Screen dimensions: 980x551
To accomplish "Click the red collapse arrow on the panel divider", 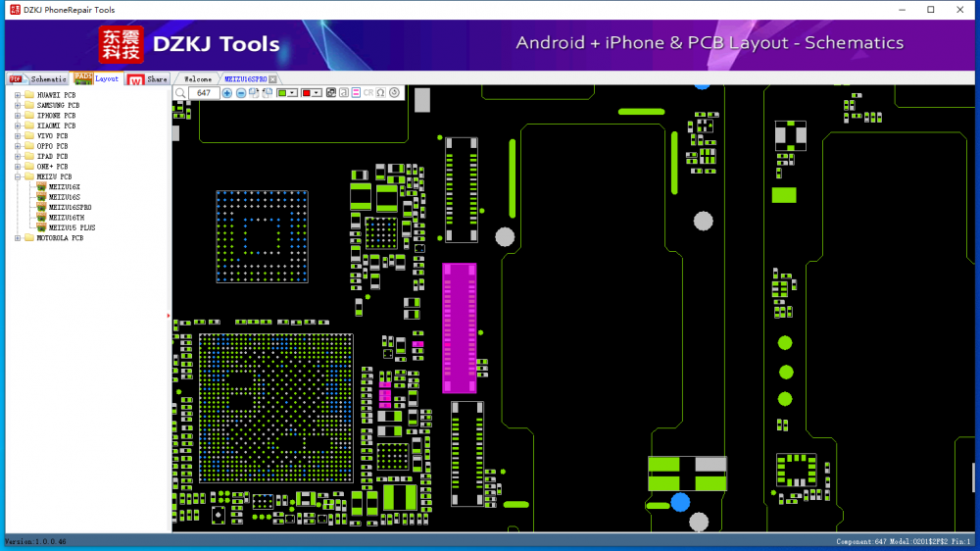I will click(169, 316).
